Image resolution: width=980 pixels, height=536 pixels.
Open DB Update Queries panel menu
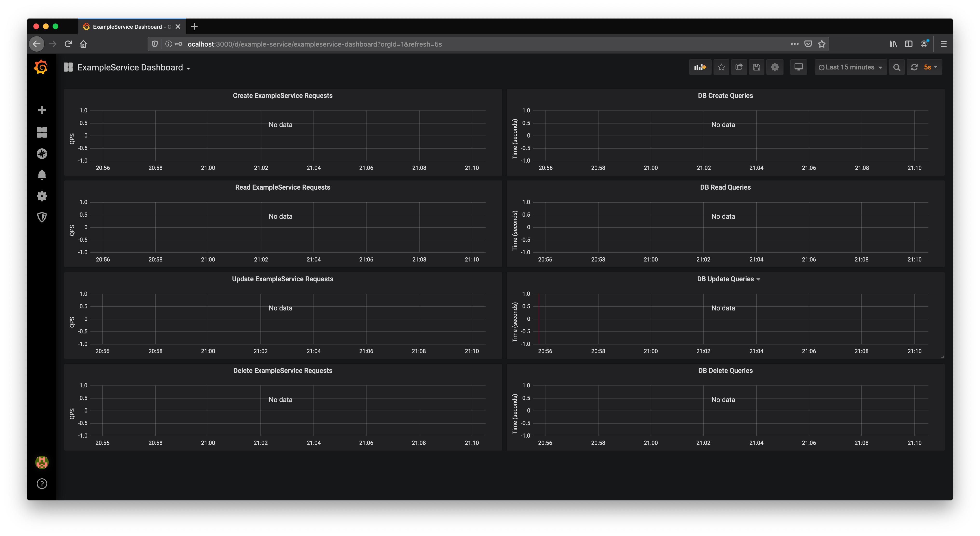[x=728, y=279]
